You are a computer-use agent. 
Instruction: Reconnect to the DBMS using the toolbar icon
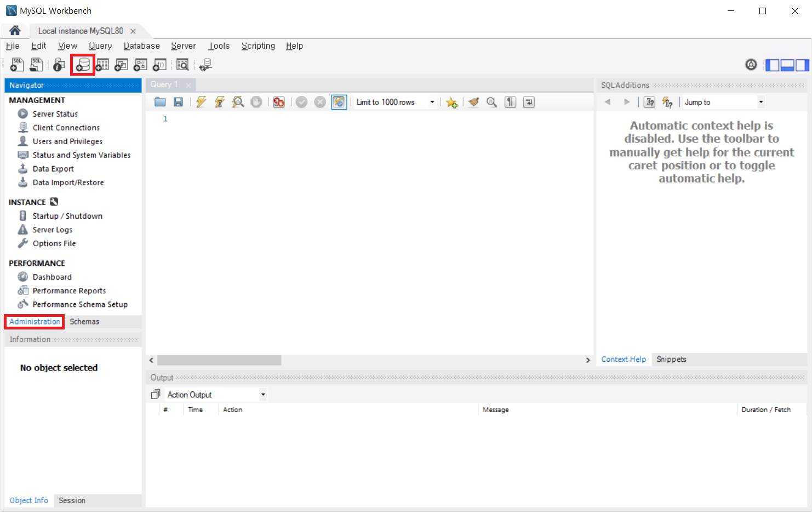[205, 65]
